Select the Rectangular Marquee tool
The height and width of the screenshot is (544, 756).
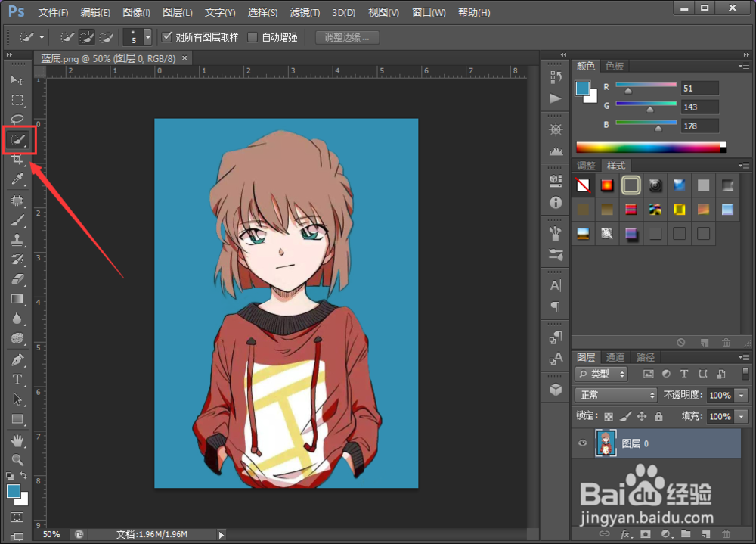click(17, 100)
